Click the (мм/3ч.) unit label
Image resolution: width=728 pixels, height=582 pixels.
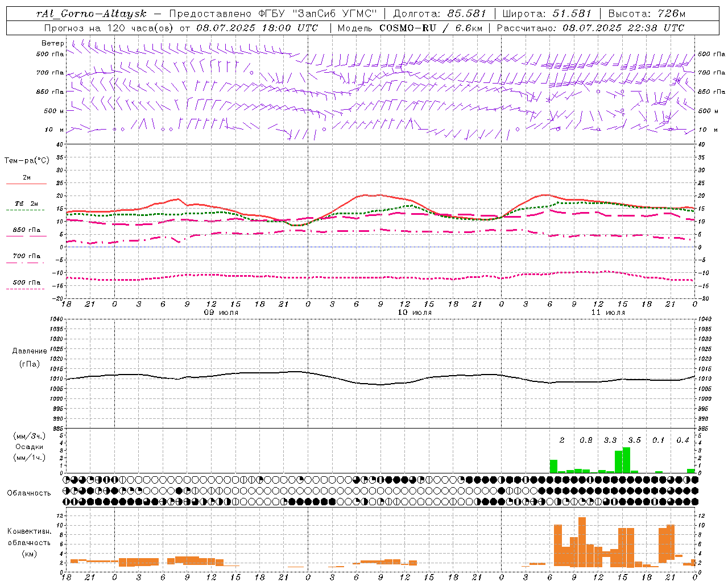pos(30,436)
